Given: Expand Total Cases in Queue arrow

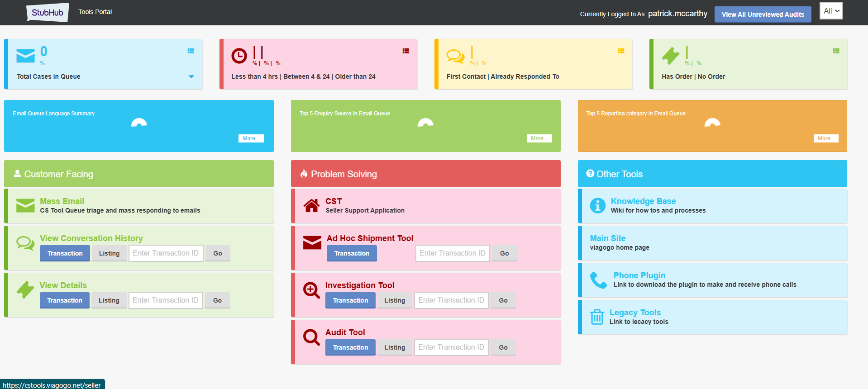Looking at the screenshot, I should pyautogui.click(x=191, y=76).
